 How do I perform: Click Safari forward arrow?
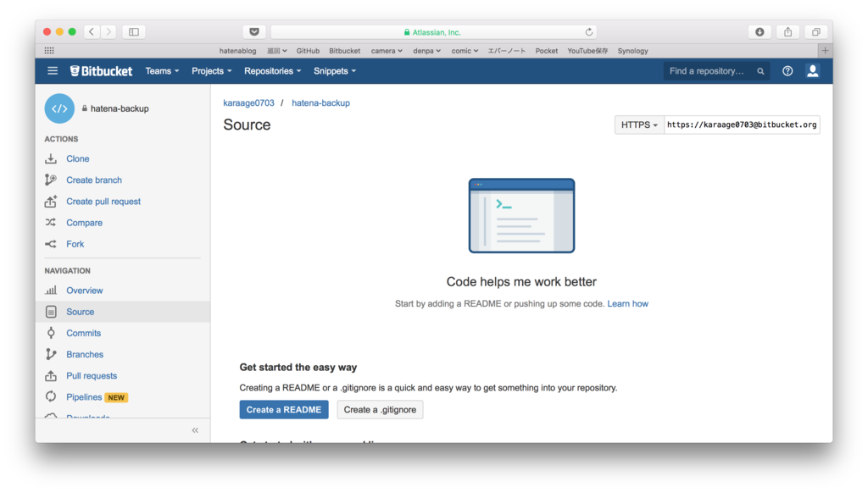[x=108, y=32]
